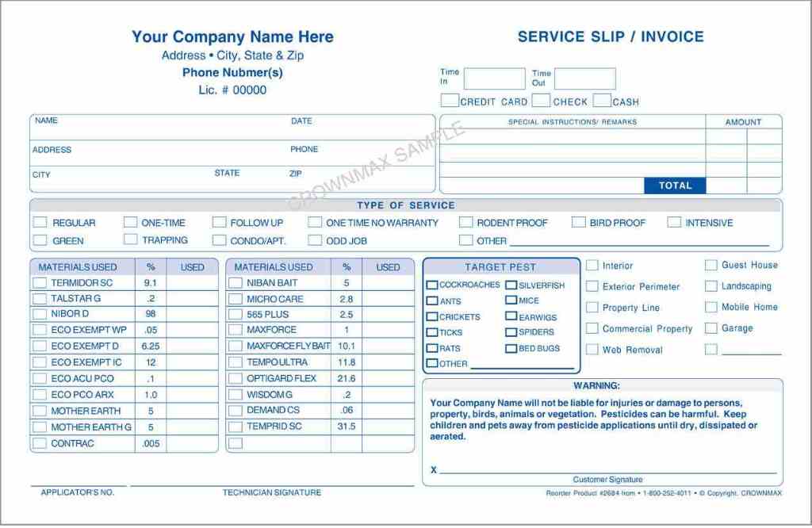
Task: Check the TEMPRID SC box
Action: (235, 427)
